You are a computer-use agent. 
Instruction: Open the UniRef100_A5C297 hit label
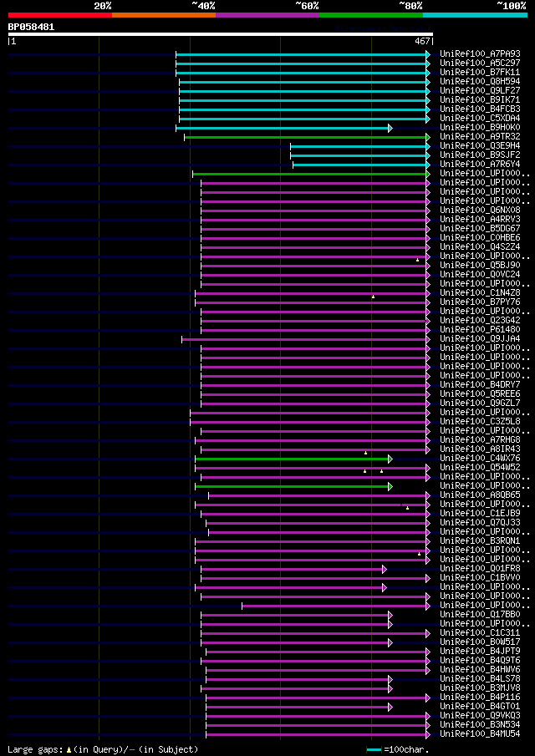[480, 63]
